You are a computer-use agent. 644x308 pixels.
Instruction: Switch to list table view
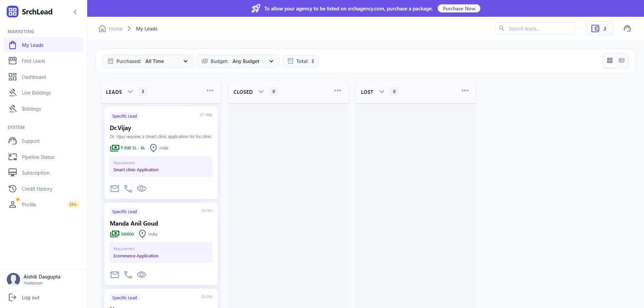click(x=622, y=60)
